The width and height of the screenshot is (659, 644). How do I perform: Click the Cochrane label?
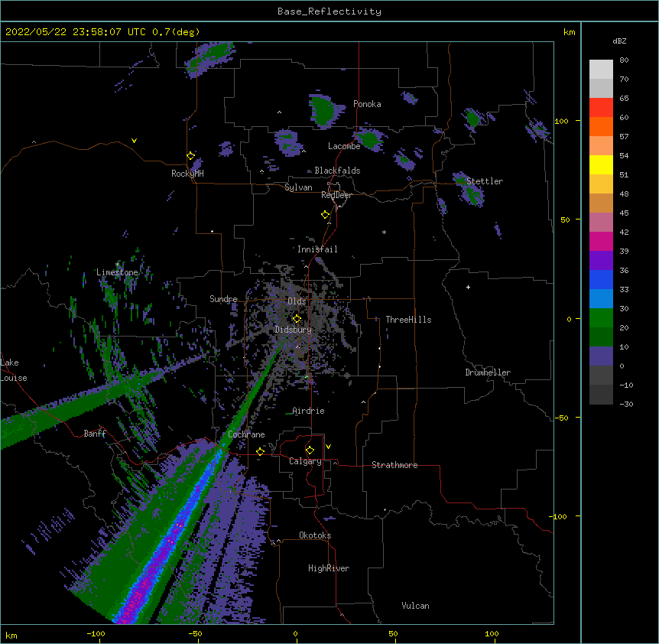click(x=246, y=434)
